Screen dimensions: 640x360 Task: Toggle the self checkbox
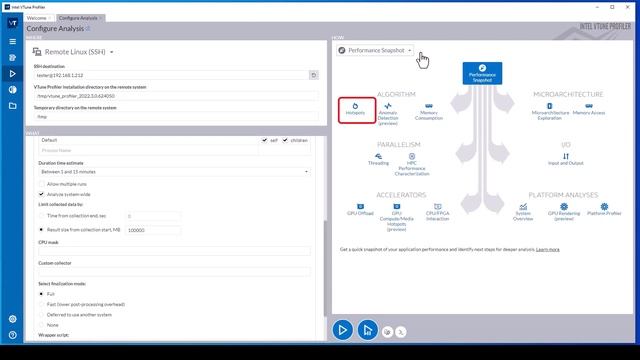(264, 140)
